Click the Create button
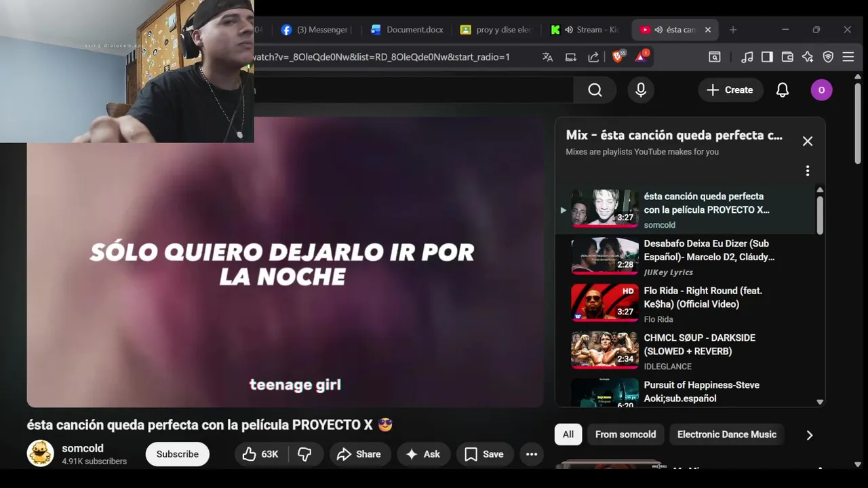Image resolution: width=868 pixels, height=488 pixels. (730, 90)
